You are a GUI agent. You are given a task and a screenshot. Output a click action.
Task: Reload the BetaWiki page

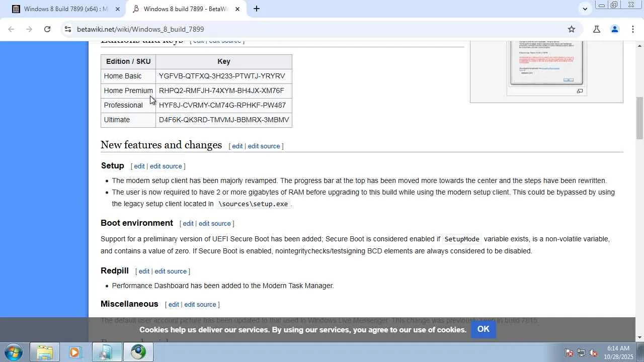[x=47, y=29]
